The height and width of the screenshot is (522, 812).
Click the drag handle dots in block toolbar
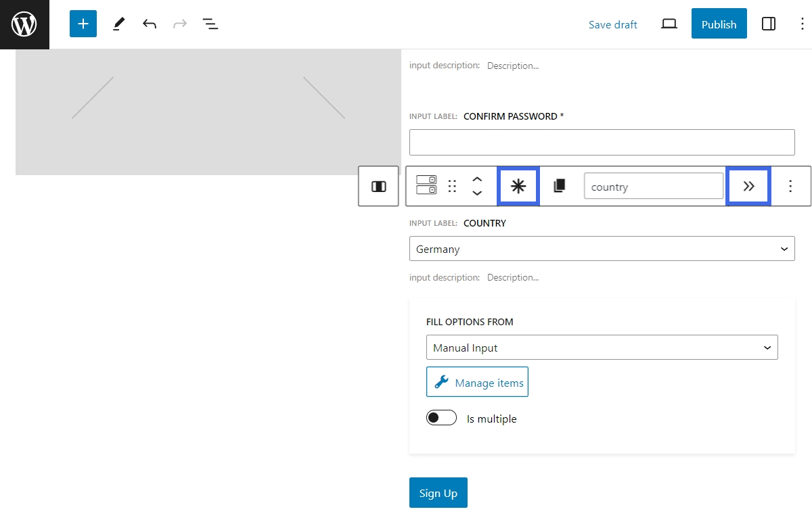(x=452, y=186)
